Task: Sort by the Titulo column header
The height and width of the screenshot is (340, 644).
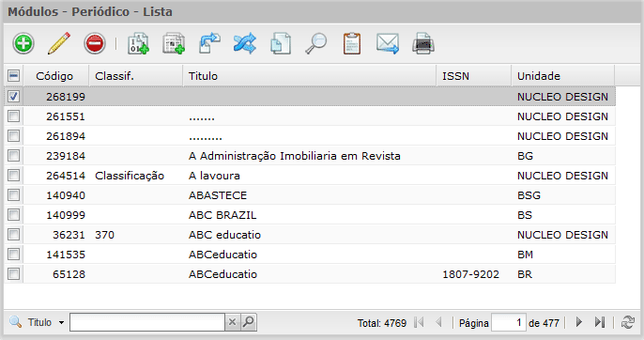Action: 310,76
